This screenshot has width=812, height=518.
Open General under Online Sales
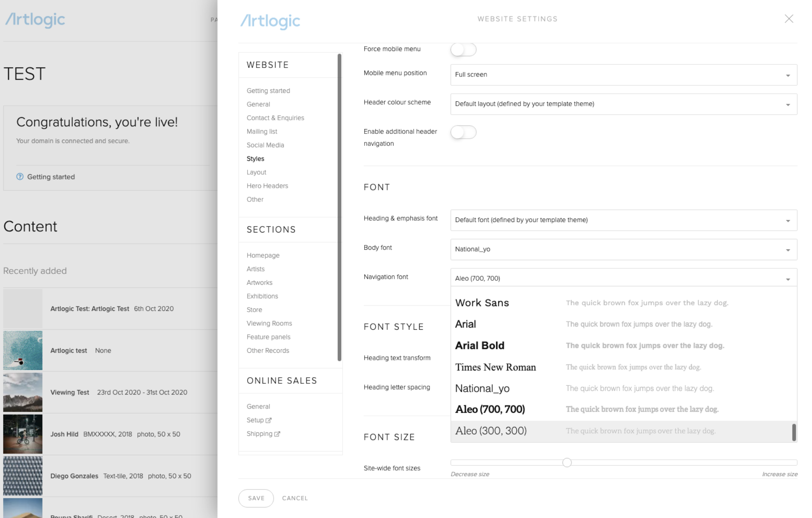pos(258,407)
